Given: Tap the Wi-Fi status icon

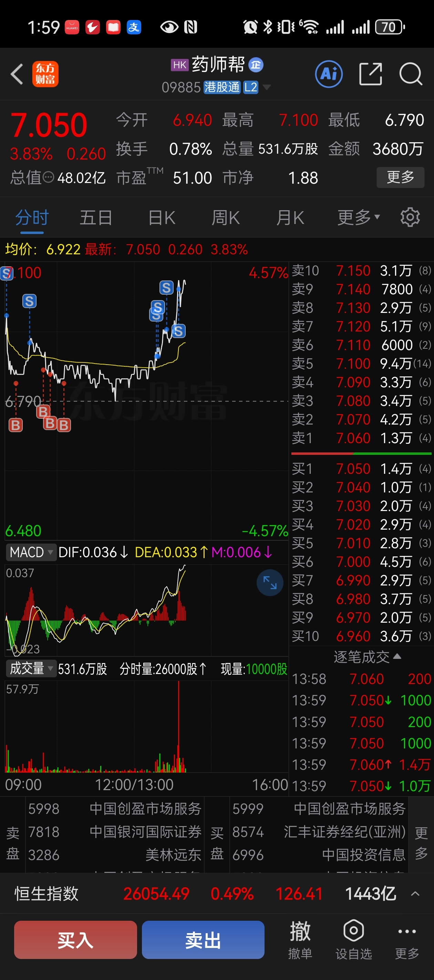Looking at the screenshot, I should [x=310, y=27].
